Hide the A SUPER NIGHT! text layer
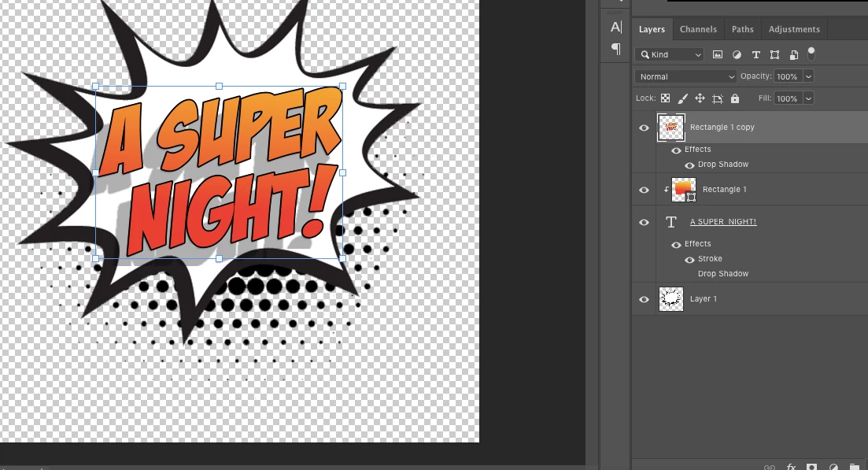Image resolution: width=868 pixels, height=470 pixels. [644, 222]
